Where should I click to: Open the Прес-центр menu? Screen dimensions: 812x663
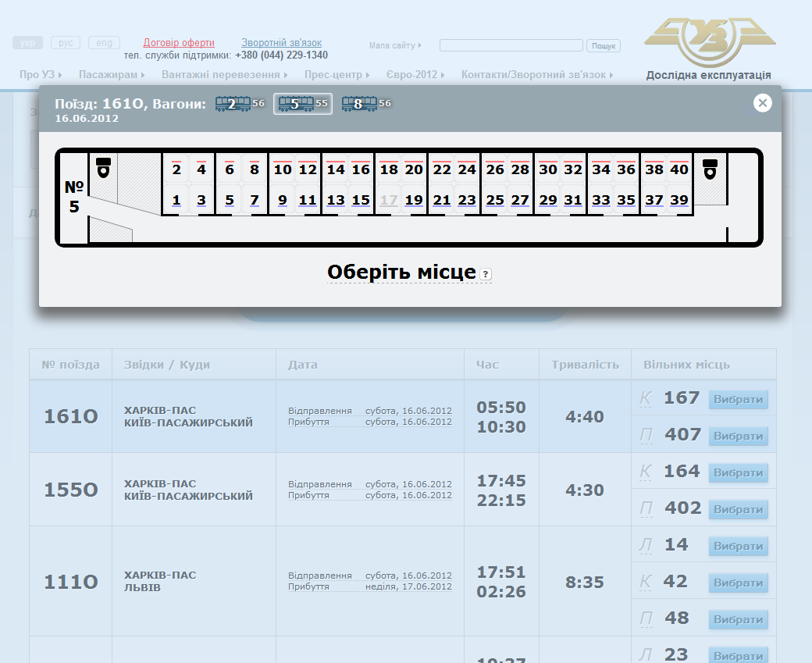[337, 75]
